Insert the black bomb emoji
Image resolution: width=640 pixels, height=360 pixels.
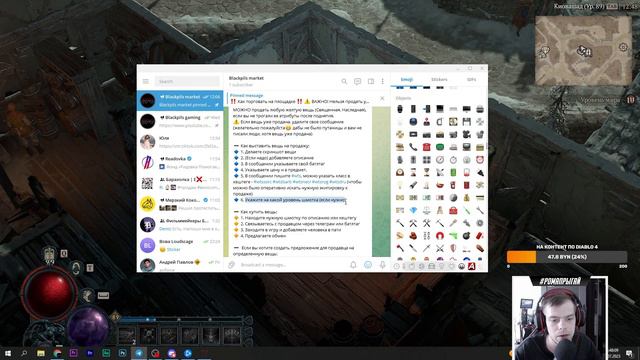[x=467, y=236]
